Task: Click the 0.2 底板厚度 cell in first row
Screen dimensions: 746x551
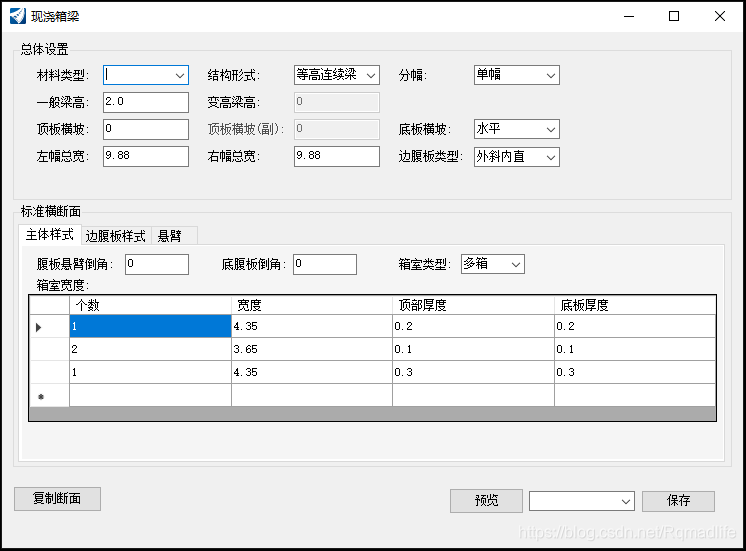Action: (635, 326)
